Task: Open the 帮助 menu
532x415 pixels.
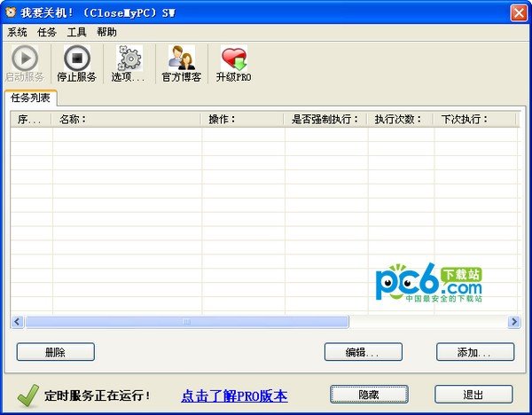Action: point(106,32)
